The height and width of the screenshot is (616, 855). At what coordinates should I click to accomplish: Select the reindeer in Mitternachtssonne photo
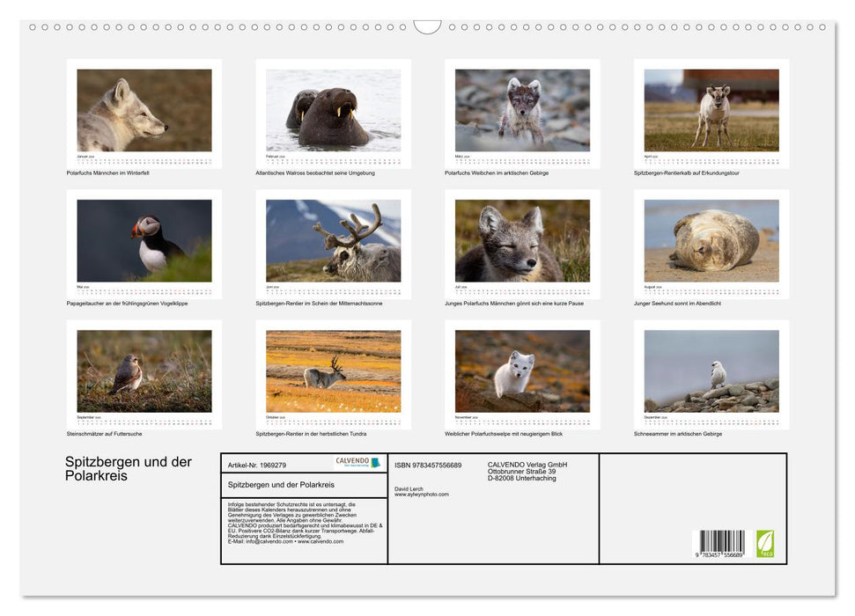(x=333, y=240)
